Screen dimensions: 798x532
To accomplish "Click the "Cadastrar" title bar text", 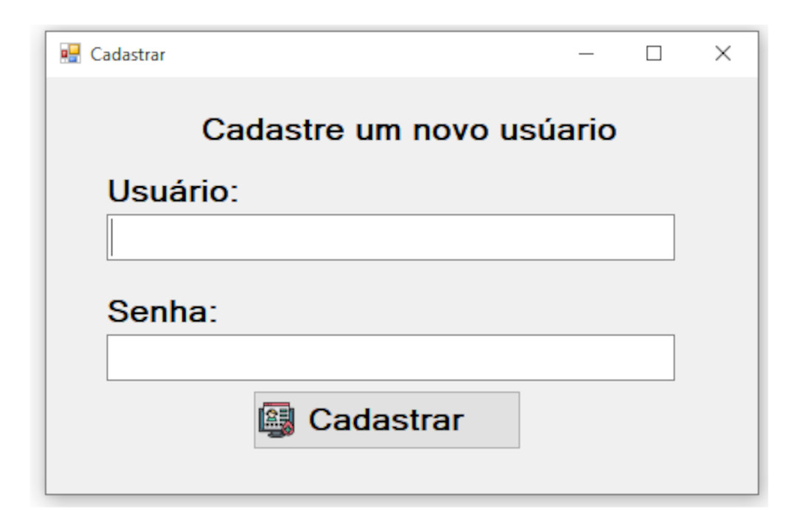I will point(128,55).
